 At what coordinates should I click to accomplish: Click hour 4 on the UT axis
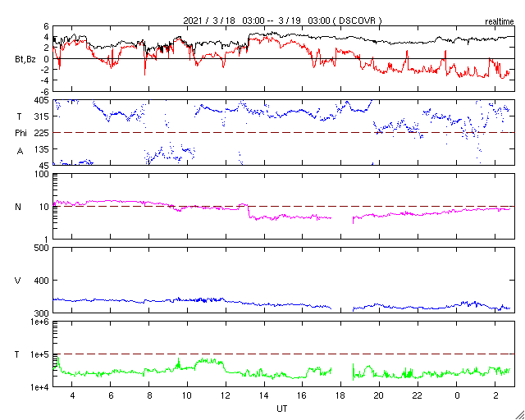click(x=72, y=395)
